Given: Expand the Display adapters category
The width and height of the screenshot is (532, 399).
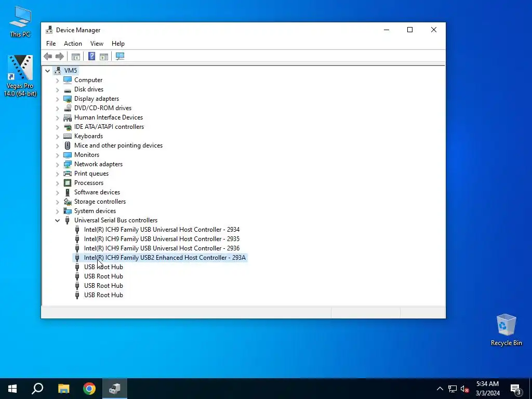Looking at the screenshot, I should (57, 99).
